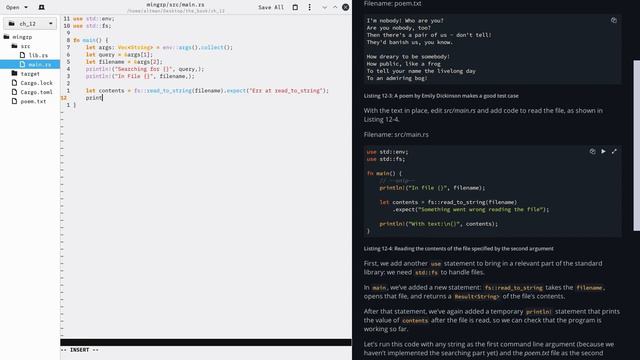640x360 pixels.
Task: Click the 'let filename = &args[2];' line
Action: point(124,62)
